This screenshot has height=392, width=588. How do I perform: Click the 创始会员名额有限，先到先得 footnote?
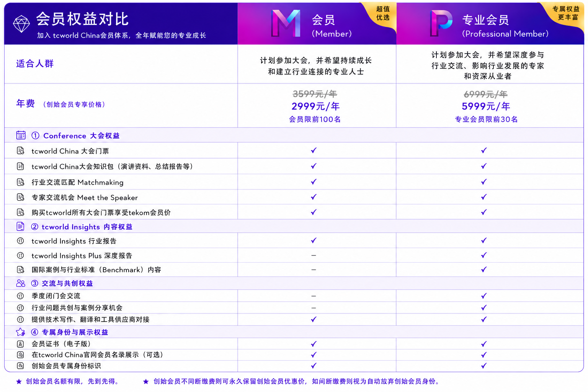click(72, 381)
